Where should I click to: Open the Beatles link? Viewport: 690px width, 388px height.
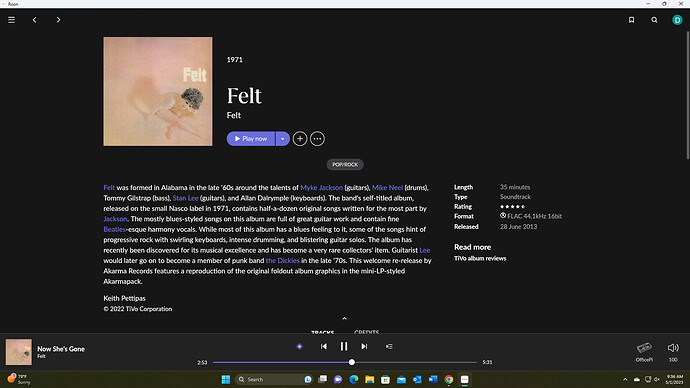114,229
